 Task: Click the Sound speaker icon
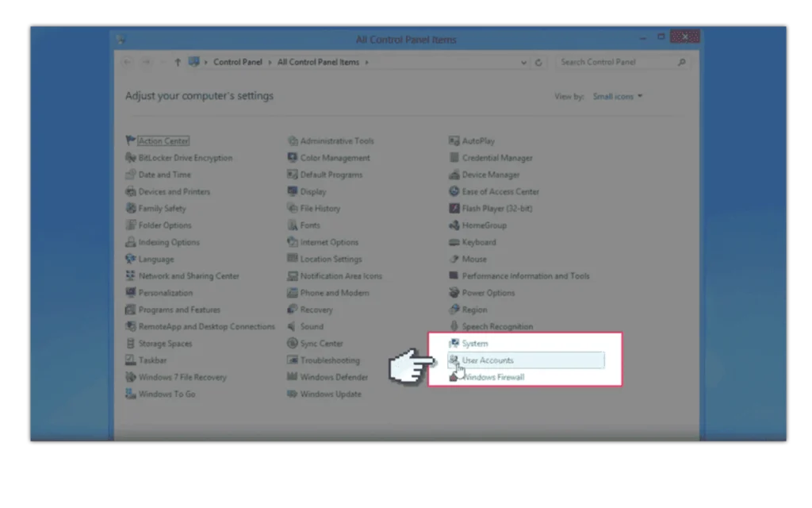[293, 326]
